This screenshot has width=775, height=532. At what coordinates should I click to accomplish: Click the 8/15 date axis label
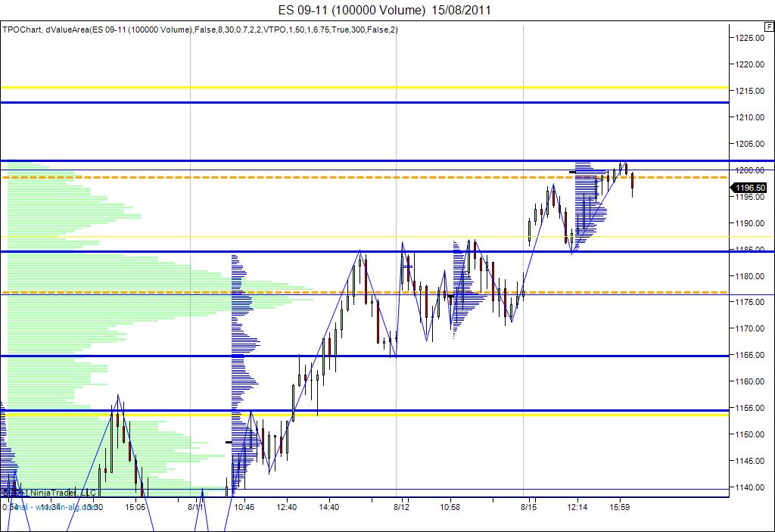(529, 507)
